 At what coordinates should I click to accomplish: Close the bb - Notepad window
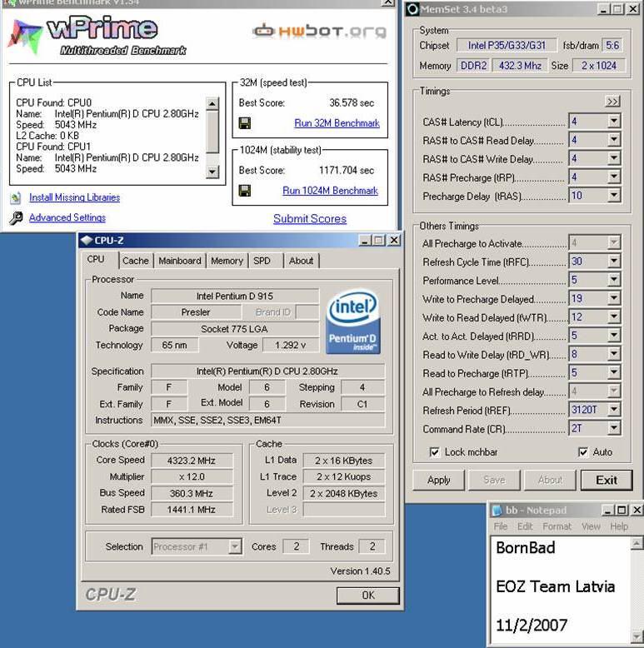(637, 511)
